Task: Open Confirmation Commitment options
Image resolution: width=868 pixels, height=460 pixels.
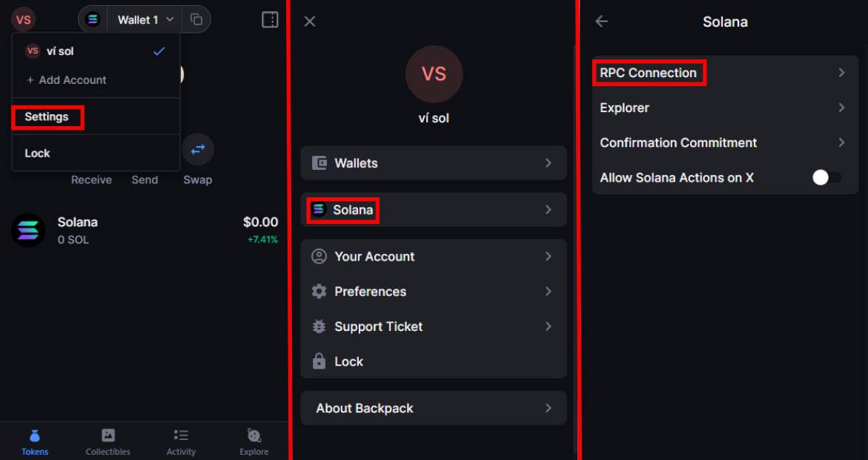Action: tap(725, 142)
